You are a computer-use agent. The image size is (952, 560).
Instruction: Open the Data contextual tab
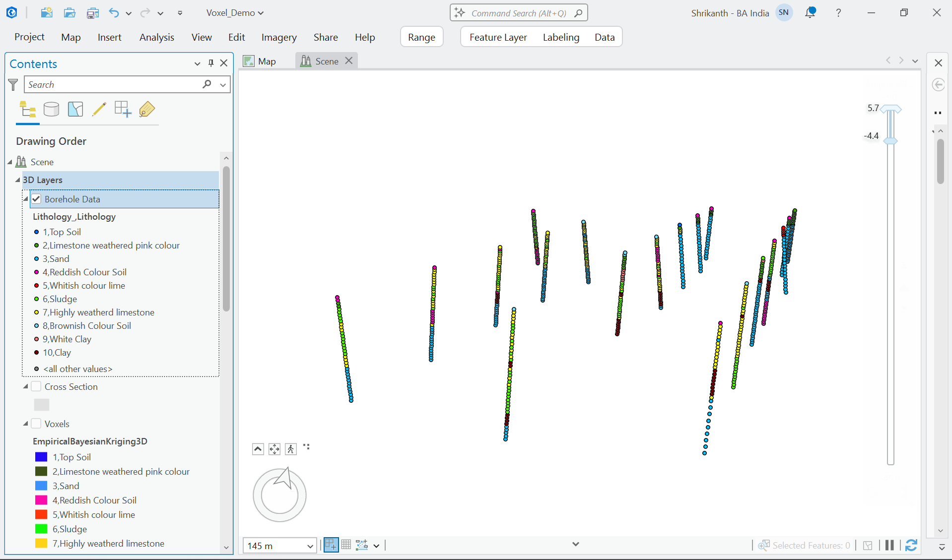tap(605, 37)
